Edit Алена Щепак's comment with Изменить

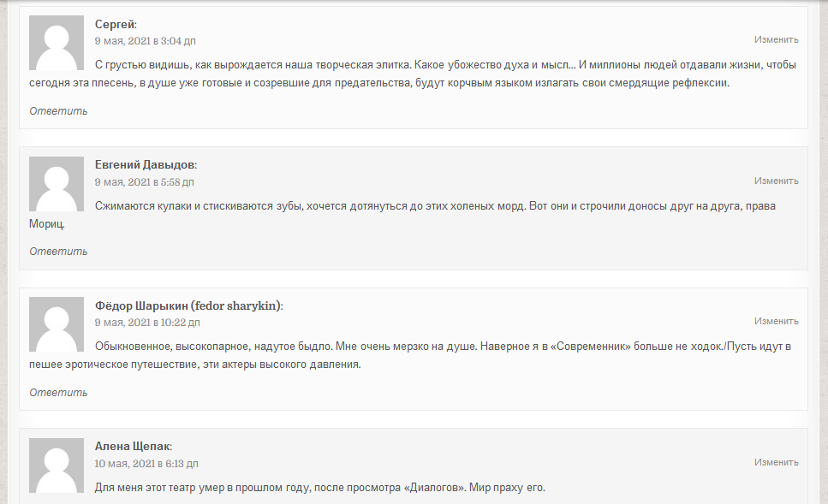[777, 462]
